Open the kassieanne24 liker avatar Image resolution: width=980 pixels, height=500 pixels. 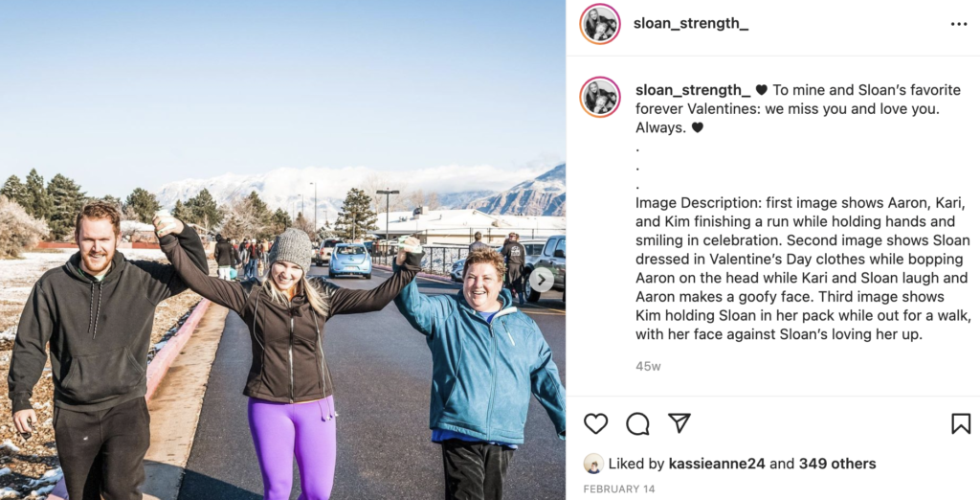[593, 464]
